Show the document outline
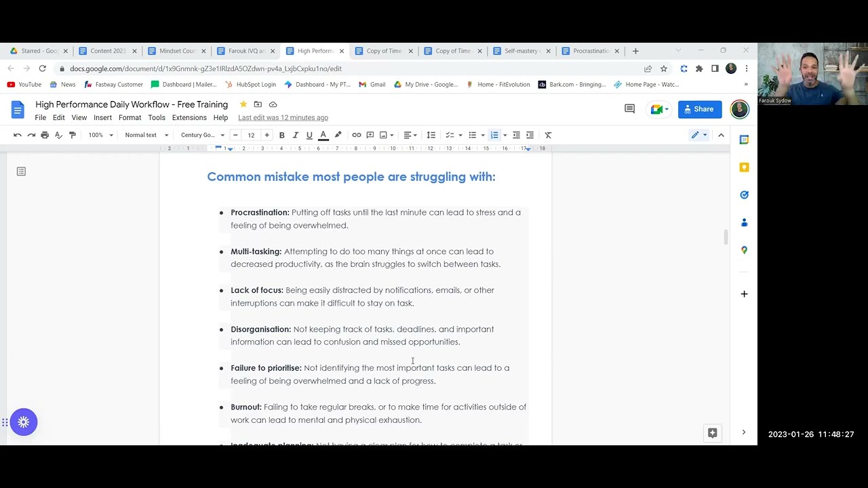 pyautogui.click(x=21, y=171)
